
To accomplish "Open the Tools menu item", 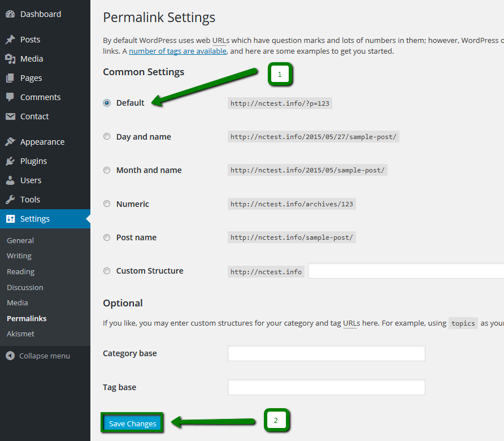I will coord(30,200).
